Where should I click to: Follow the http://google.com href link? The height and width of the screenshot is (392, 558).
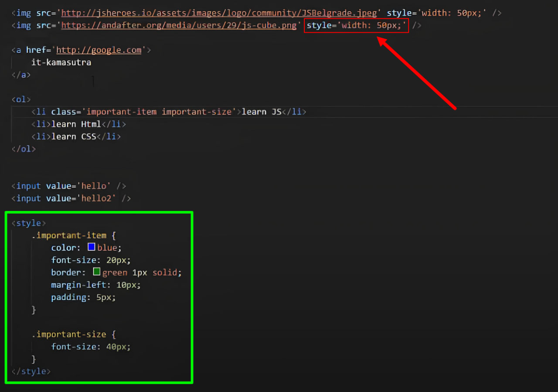tap(99, 50)
